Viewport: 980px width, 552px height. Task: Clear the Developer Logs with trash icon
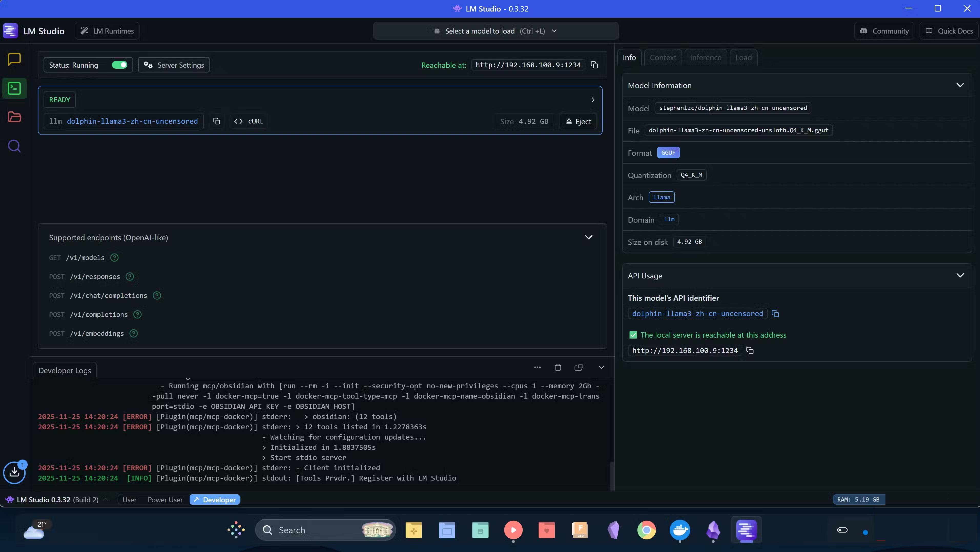[x=557, y=367]
